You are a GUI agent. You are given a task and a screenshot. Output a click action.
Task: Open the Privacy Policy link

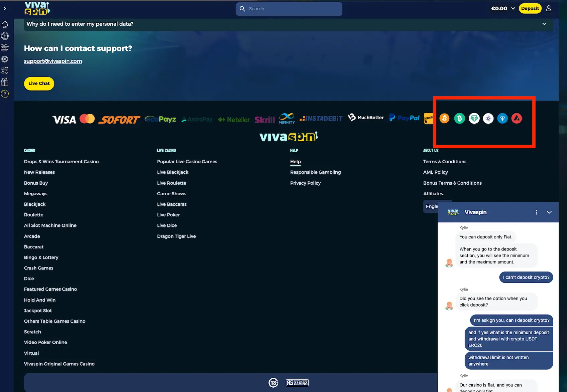click(x=306, y=183)
